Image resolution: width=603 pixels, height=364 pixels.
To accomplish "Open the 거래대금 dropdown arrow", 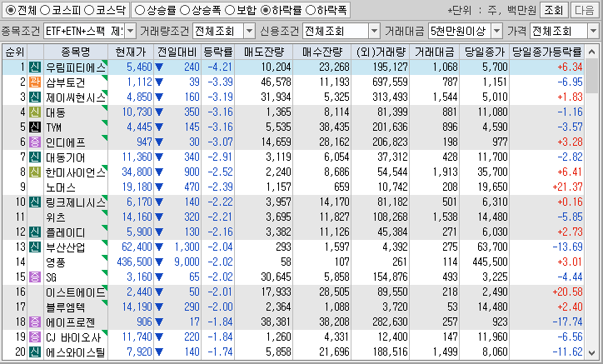I will point(497,31).
